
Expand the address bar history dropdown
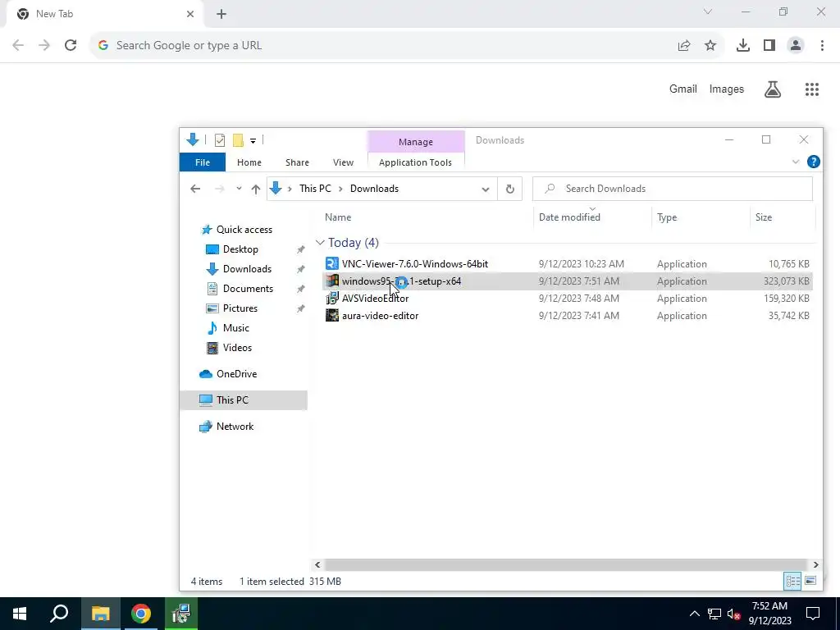(486, 189)
